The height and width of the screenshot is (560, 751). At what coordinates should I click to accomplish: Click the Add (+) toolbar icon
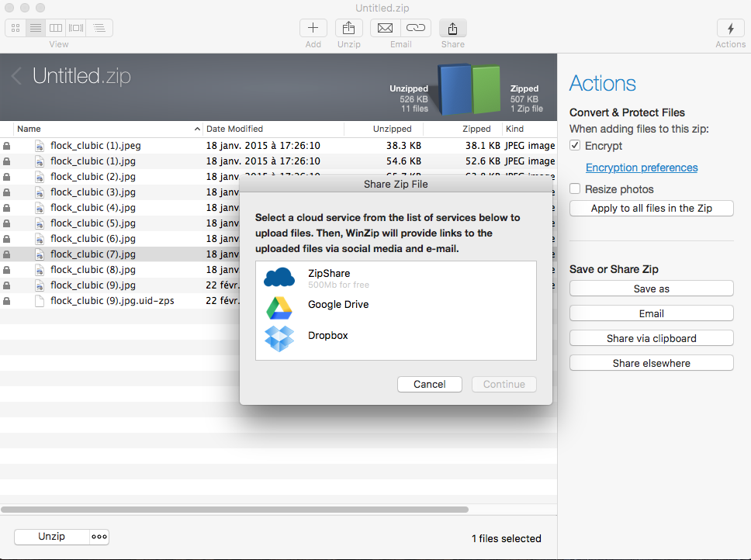(313, 27)
